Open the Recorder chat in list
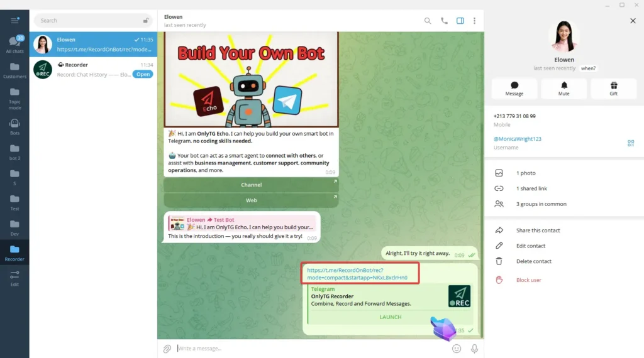The image size is (644, 358). click(x=93, y=69)
